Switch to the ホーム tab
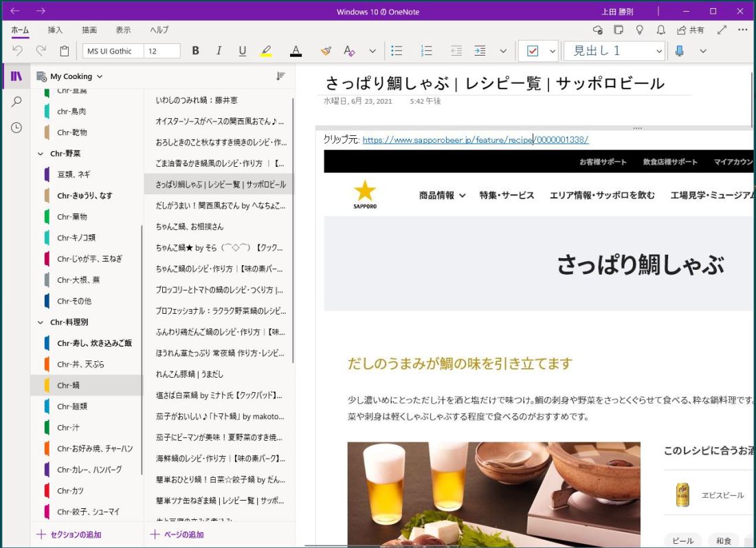Screen dimensions: 756x548 pyautogui.click(x=20, y=30)
